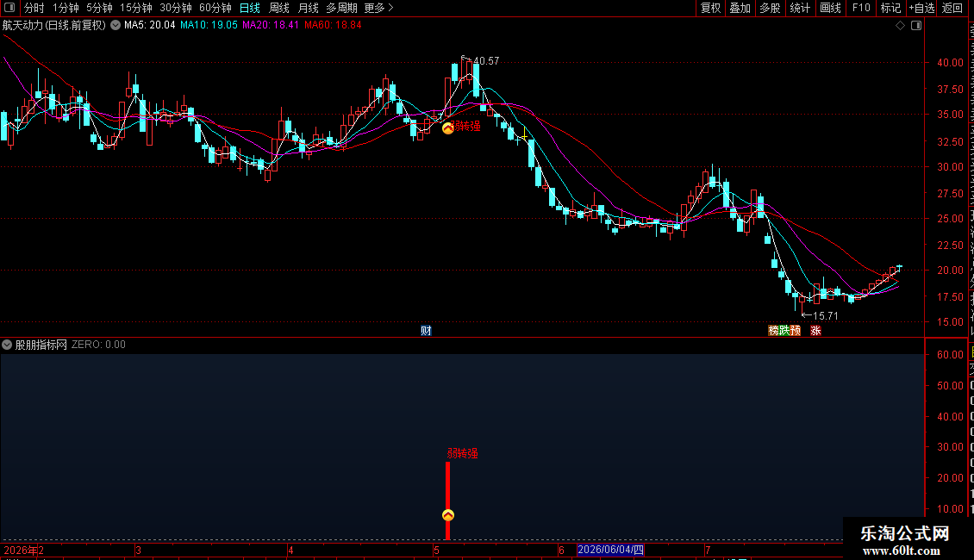974x560 pixels.
Task: Toggle the left sidebar panel icon
Action: [9, 8]
